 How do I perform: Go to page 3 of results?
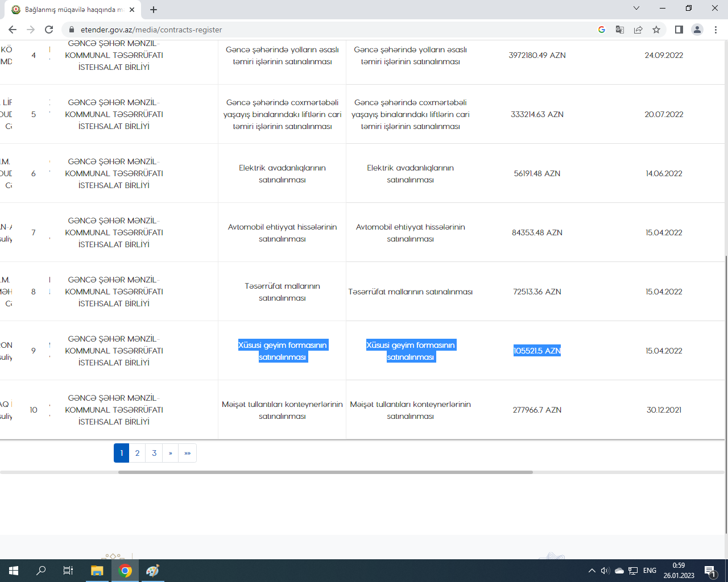coord(154,453)
